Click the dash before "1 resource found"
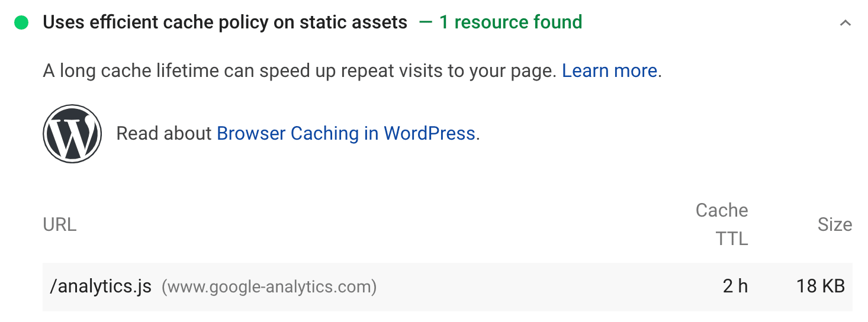 (426, 23)
